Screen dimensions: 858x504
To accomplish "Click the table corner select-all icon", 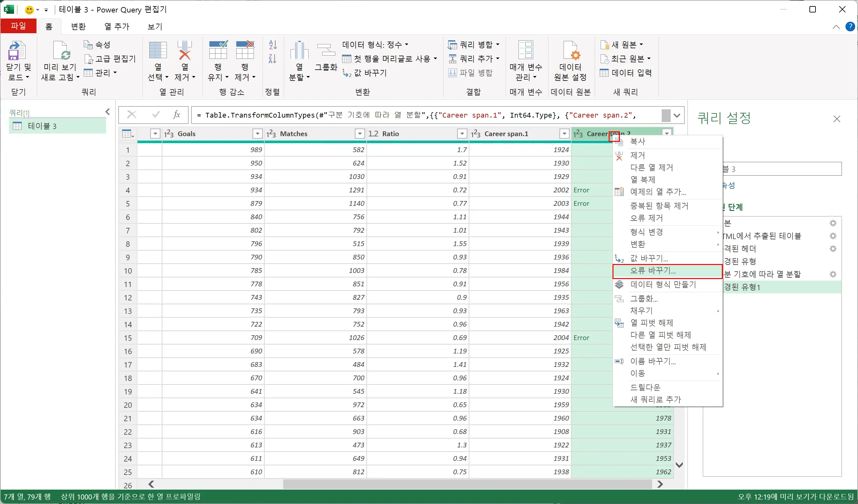I will point(128,134).
